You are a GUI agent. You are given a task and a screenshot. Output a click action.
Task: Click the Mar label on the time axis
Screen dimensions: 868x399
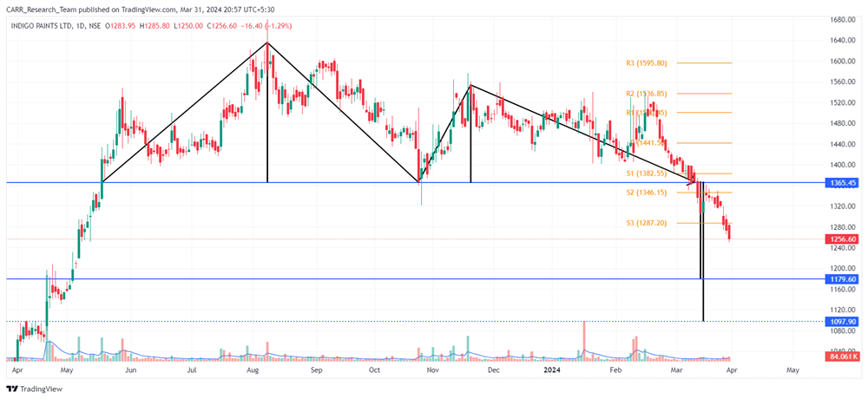point(676,370)
